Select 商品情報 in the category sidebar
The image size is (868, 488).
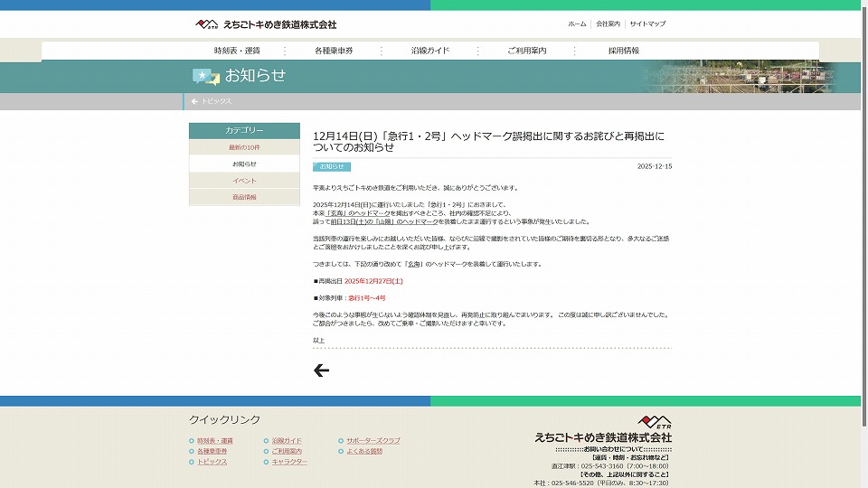coord(244,197)
